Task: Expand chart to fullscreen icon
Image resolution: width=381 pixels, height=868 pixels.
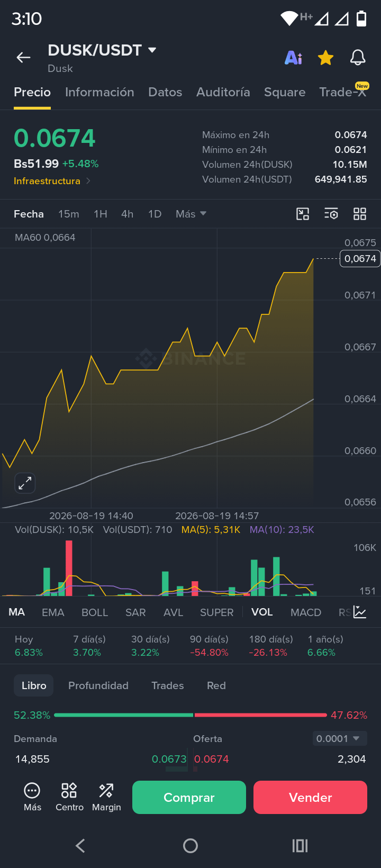Action: pyautogui.click(x=25, y=483)
